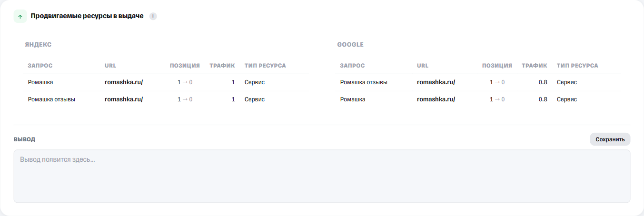The height and width of the screenshot is (216, 644).
Task: Focus the Вывод output text area
Action: 322,176
